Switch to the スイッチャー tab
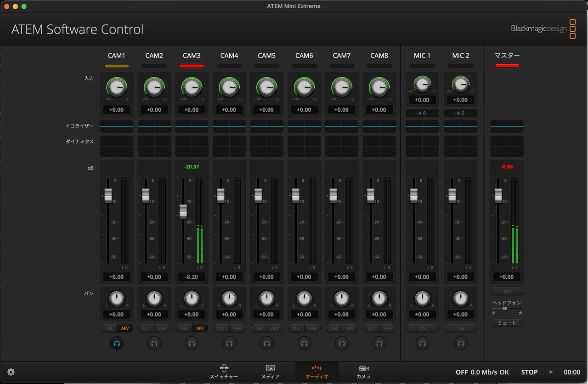588x384 pixels. pos(224,372)
